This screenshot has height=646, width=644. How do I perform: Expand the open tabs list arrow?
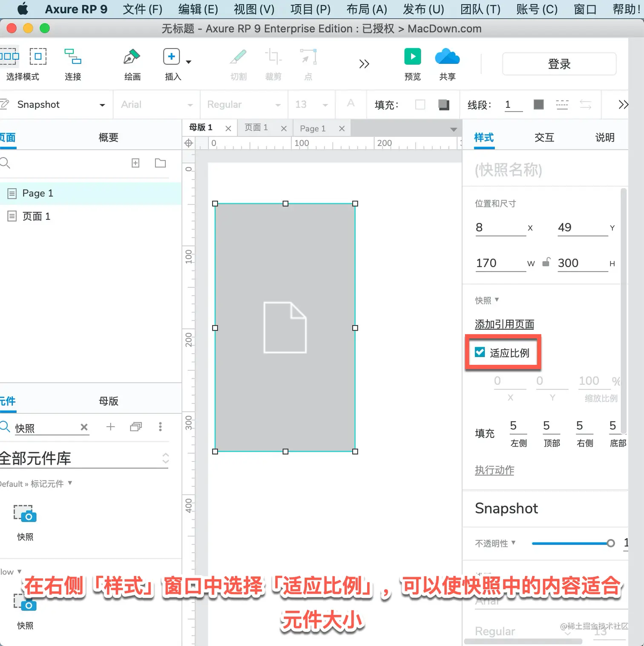pos(454,129)
